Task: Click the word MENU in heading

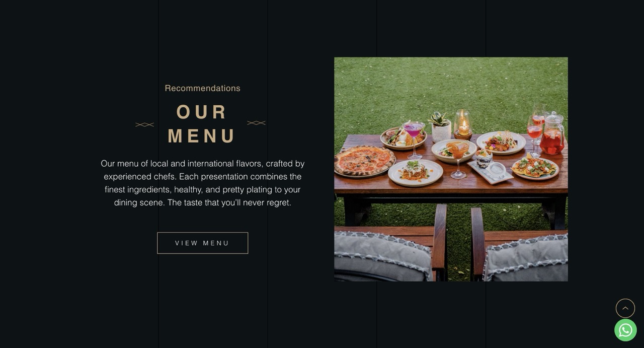Action: (202, 136)
